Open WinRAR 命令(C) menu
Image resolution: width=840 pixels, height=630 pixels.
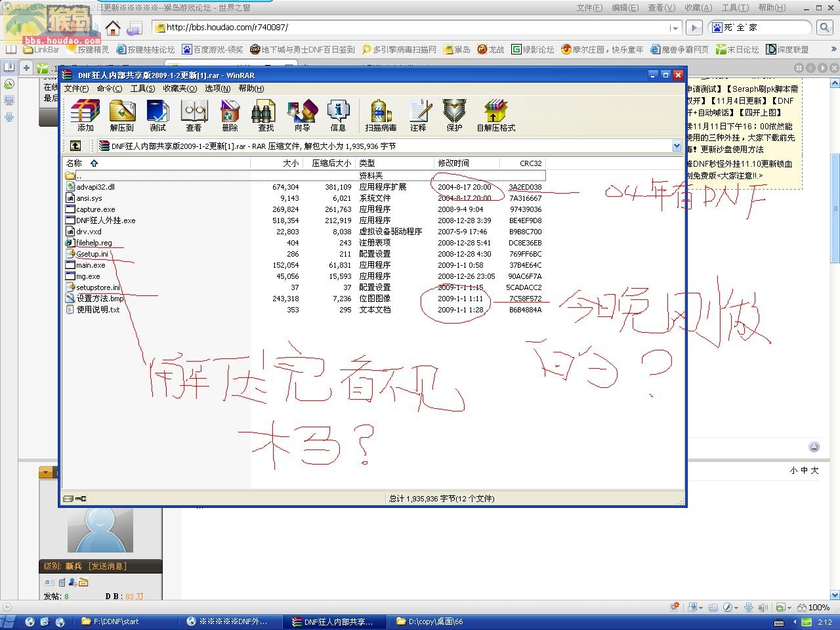[x=109, y=89]
